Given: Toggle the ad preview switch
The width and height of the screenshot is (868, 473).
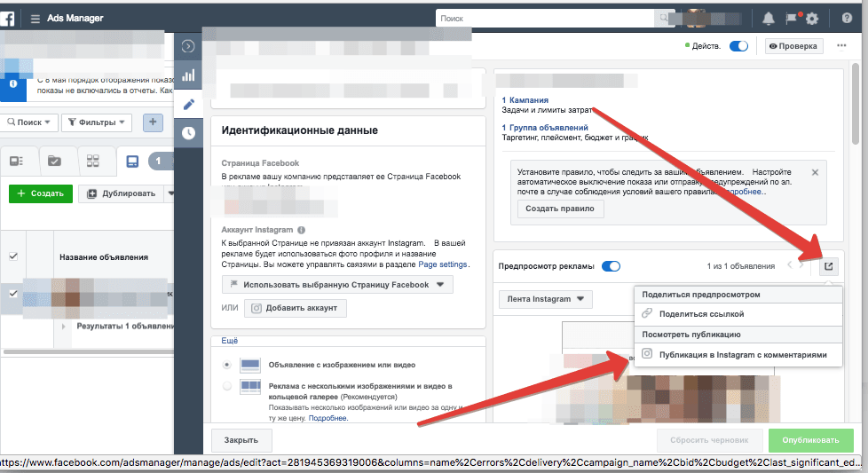Looking at the screenshot, I should point(612,266).
